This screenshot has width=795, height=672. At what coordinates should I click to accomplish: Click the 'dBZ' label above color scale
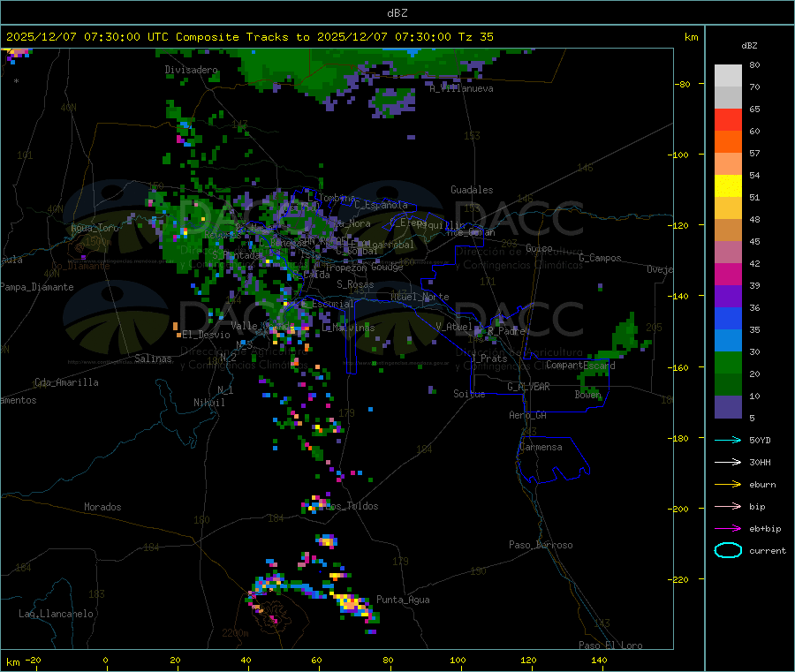pyautogui.click(x=749, y=46)
